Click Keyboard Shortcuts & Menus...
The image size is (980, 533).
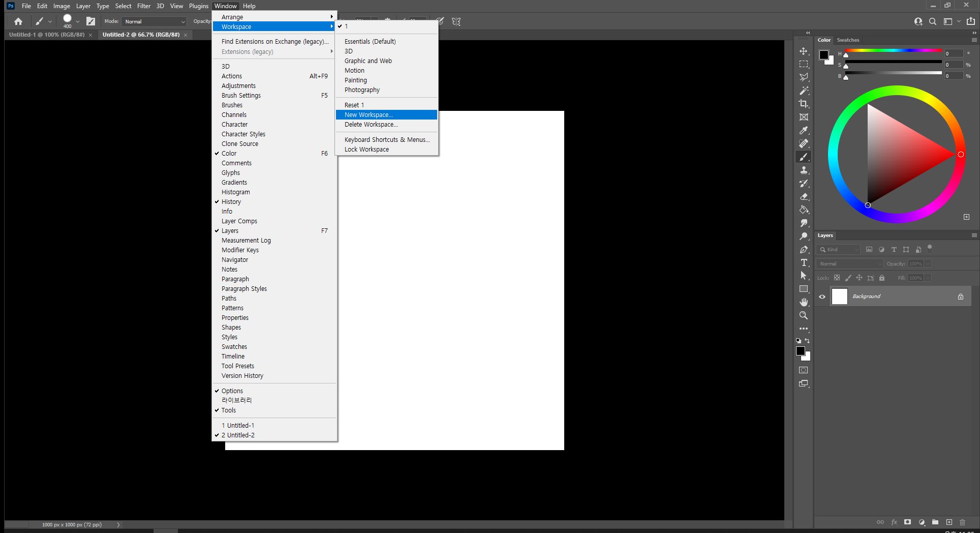(x=386, y=139)
